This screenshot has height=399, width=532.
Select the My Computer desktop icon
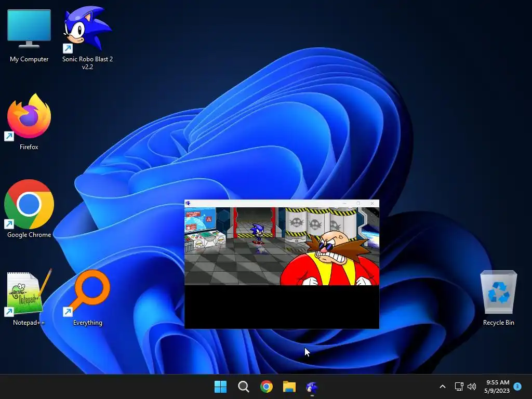[29, 36]
